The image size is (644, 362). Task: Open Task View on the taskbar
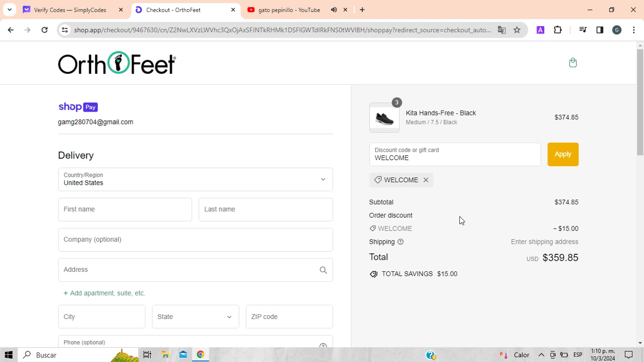147,355
